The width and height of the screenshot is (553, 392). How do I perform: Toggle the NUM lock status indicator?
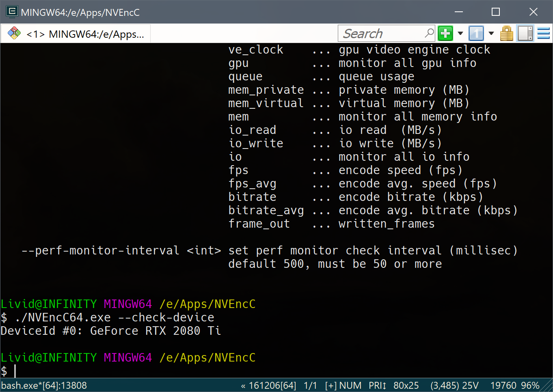(350, 386)
